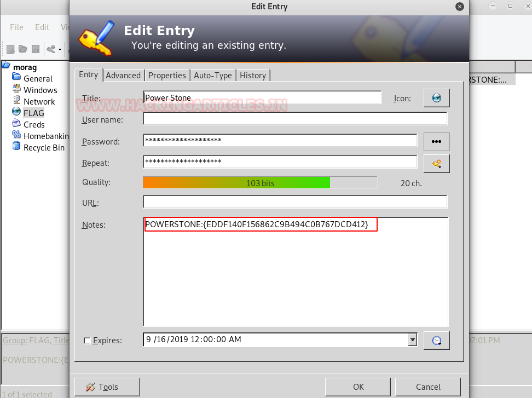Screen dimensions: 532x398
Task: Click Cancel to discard the edits
Action: 428,387
